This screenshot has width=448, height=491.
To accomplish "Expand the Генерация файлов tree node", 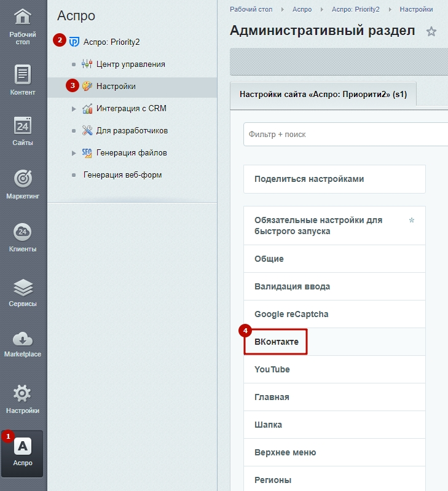I will 74,153.
